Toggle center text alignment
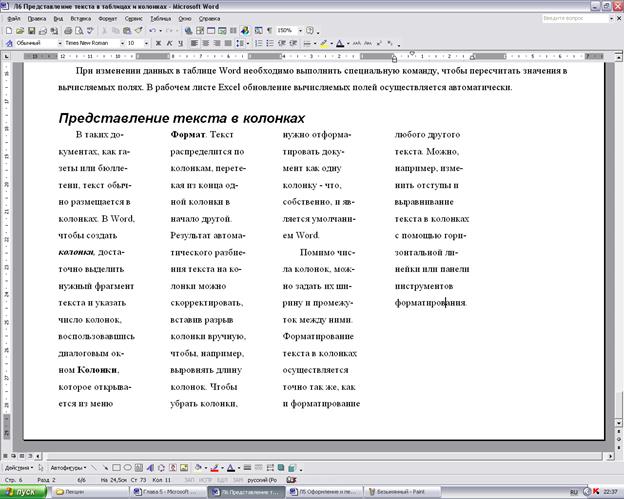Image resolution: width=624 pixels, height=499 pixels. coord(206,43)
